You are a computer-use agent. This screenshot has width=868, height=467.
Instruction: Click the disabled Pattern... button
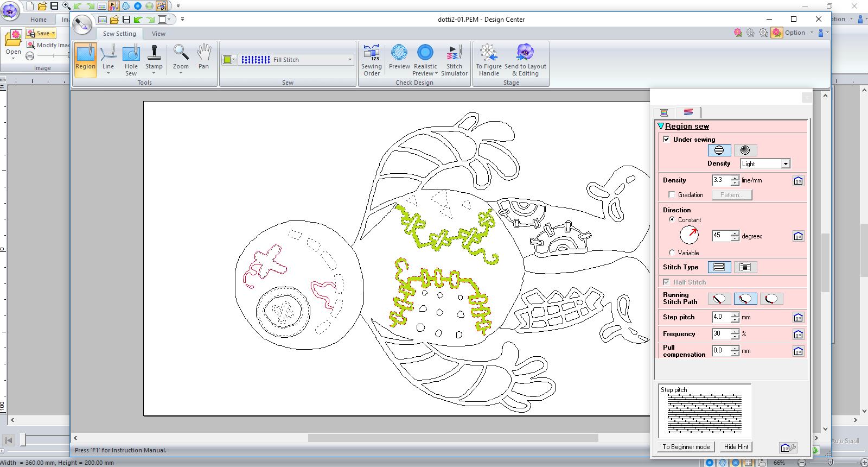732,195
